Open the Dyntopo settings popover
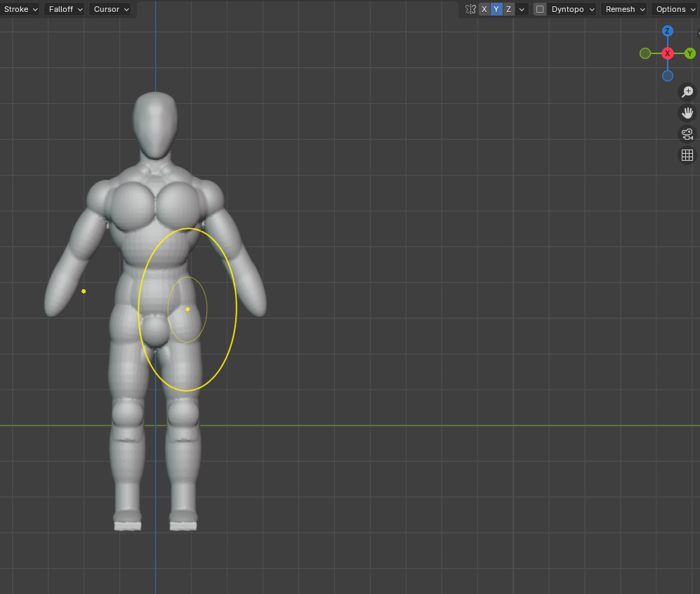The width and height of the screenshot is (700, 594). (572, 9)
